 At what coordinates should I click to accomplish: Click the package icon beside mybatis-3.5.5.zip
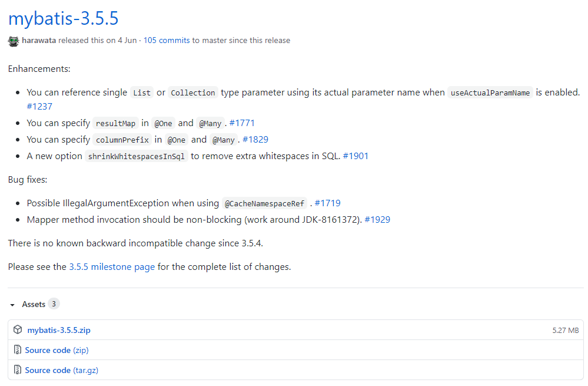pos(18,329)
